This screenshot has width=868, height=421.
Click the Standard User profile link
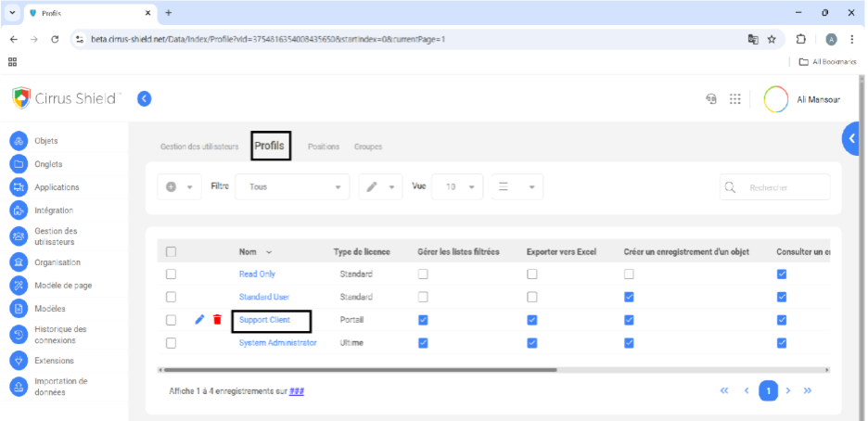[x=264, y=297]
